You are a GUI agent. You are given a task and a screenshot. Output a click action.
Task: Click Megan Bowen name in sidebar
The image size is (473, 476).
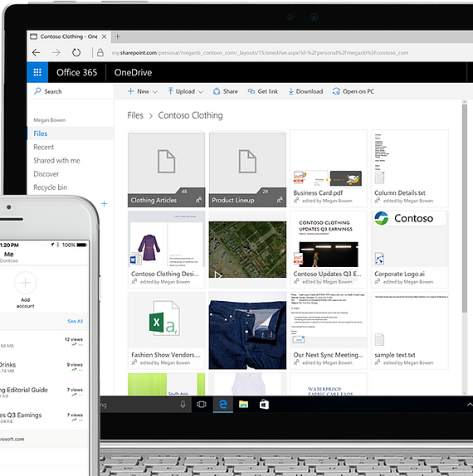[50, 120]
